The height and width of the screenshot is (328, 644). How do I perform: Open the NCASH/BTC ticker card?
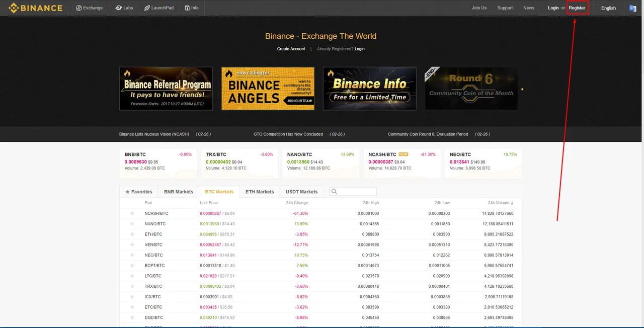point(402,163)
